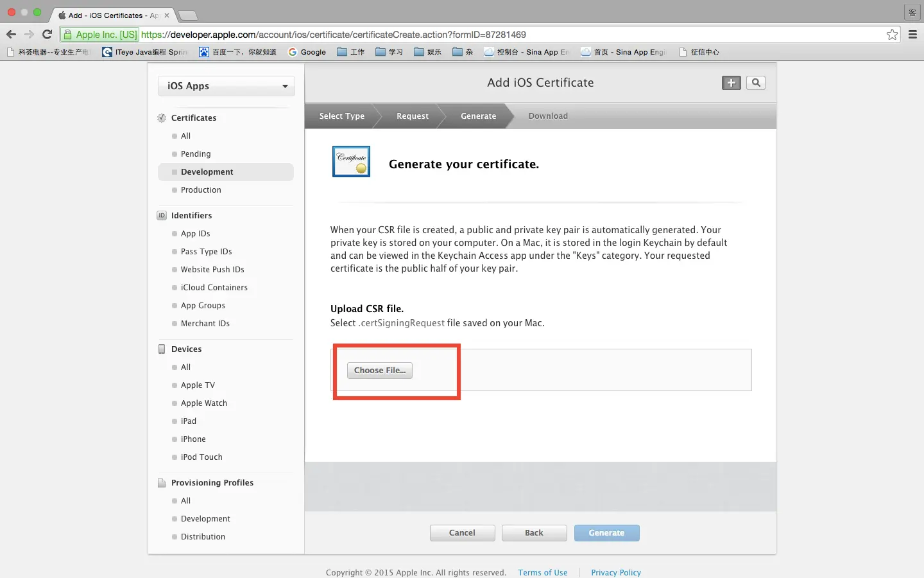Image resolution: width=924 pixels, height=578 pixels.
Task: Click the Identifiers ID icon in sidebar
Action: point(162,215)
